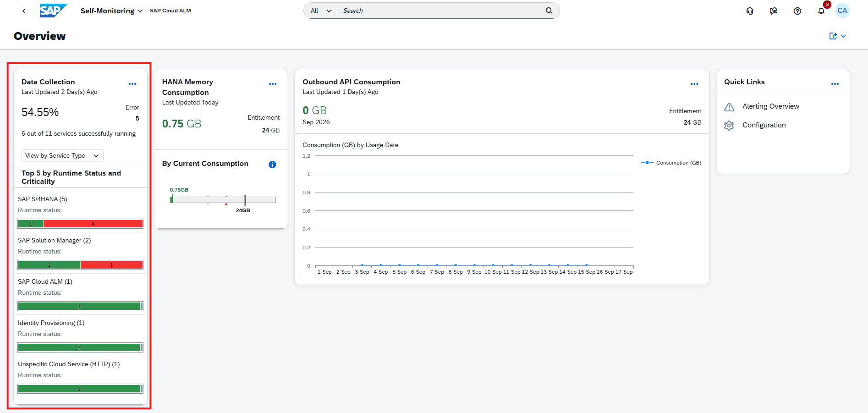This screenshot has width=868, height=413.
Task: Click the SAP logo
Action: pyautogui.click(x=54, y=11)
